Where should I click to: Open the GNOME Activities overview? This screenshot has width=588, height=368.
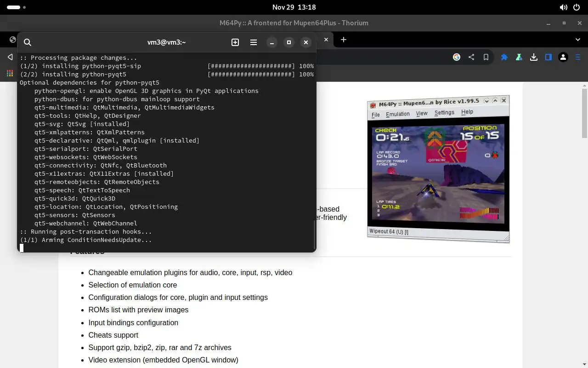[x=16, y=7]
